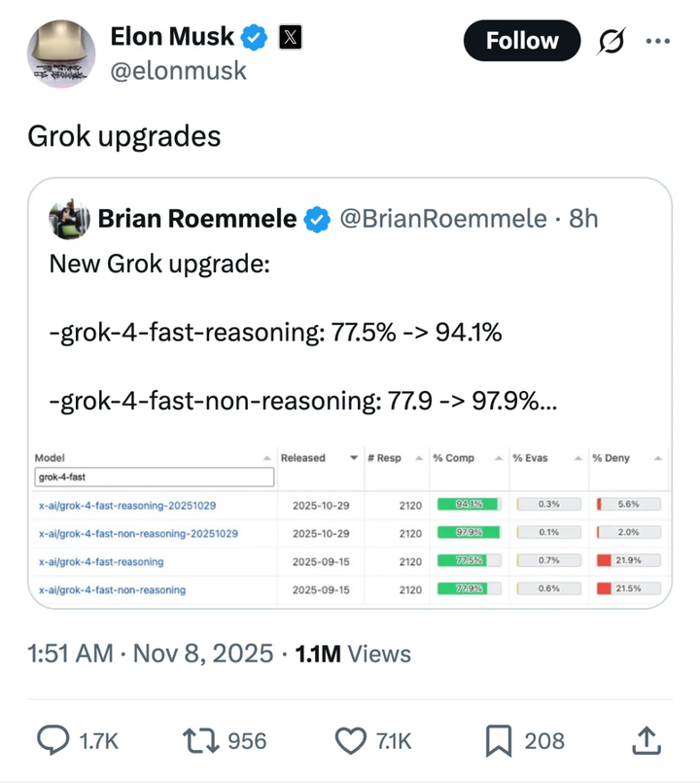The image size is (700, 783).
Task: Open Elon Musk's profile picture
Action: (61, 53)
